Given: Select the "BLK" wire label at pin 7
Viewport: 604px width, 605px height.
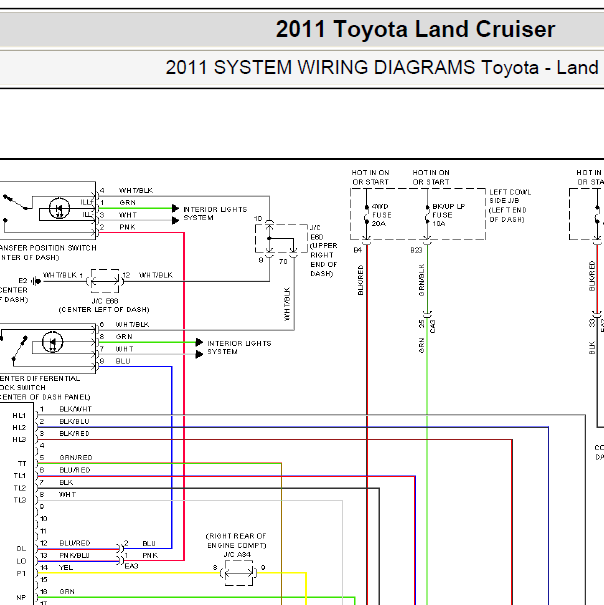Looking at the screenshot, I should point(66,482).
